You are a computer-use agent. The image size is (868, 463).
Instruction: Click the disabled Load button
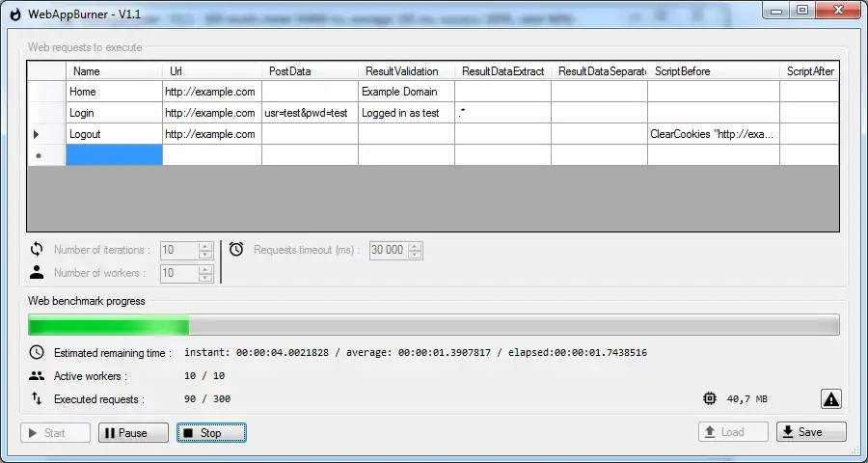[733, 432]
